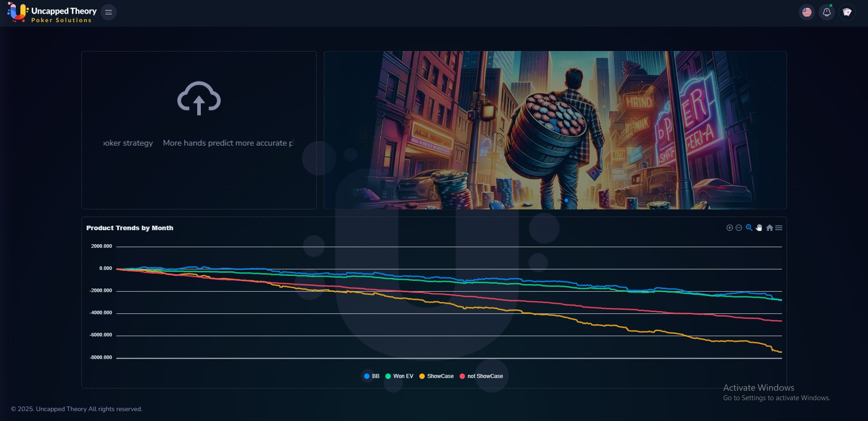The image size is (868, 421).
Task: Click the copyright footer text
Action: pos(76,409)
